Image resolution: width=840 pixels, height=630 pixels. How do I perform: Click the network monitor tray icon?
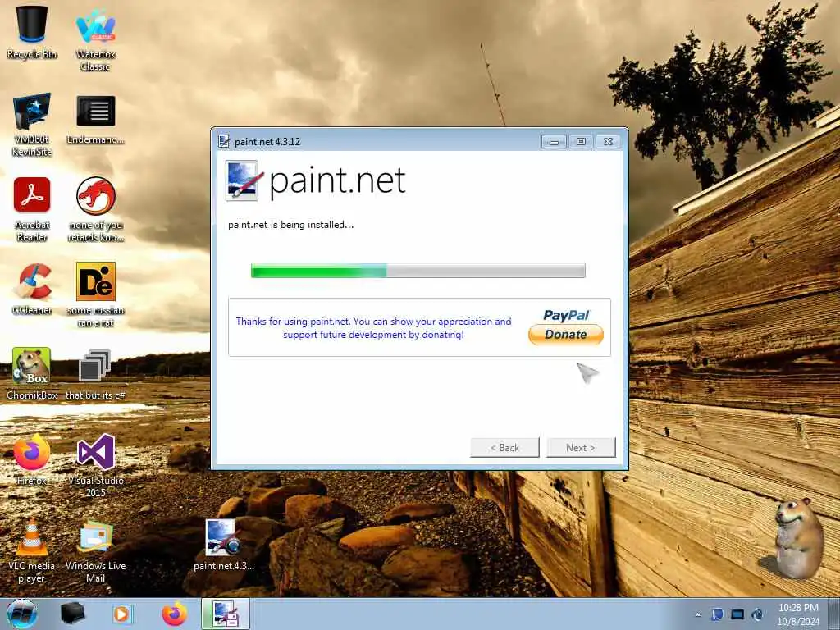click(737, 614)
